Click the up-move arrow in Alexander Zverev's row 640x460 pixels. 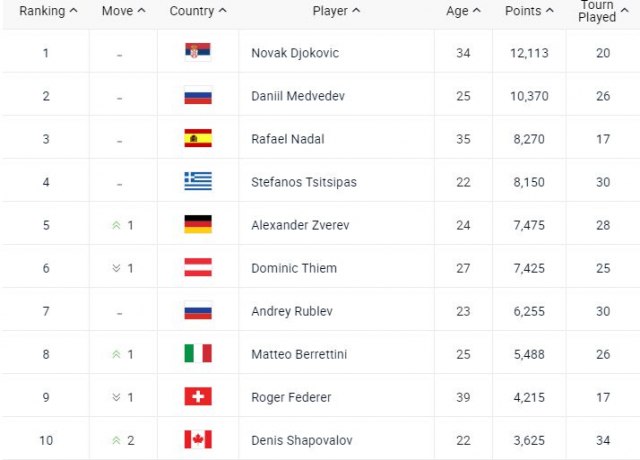pos(115,225)
